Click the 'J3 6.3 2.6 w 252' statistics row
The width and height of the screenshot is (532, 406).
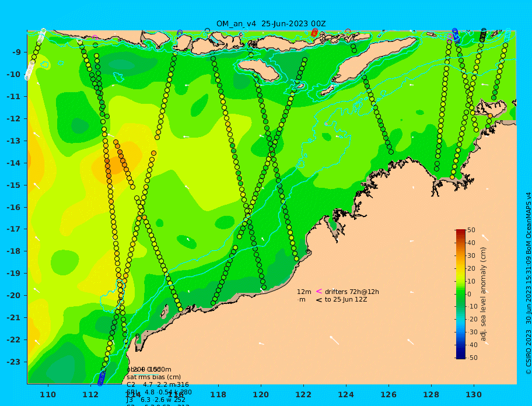pos(156,400)
